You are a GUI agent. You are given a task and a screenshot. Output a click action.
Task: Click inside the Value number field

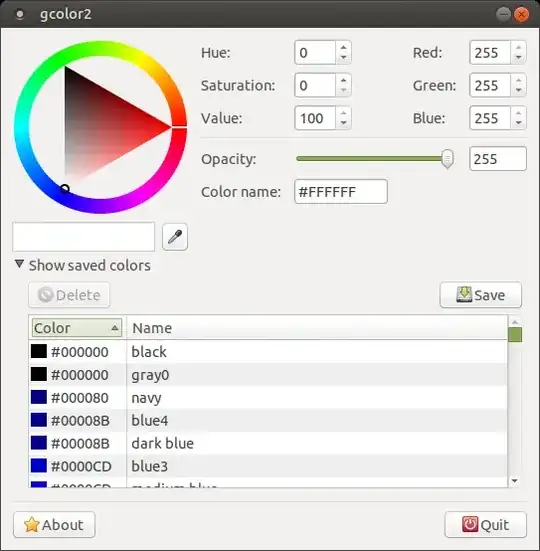315,118
